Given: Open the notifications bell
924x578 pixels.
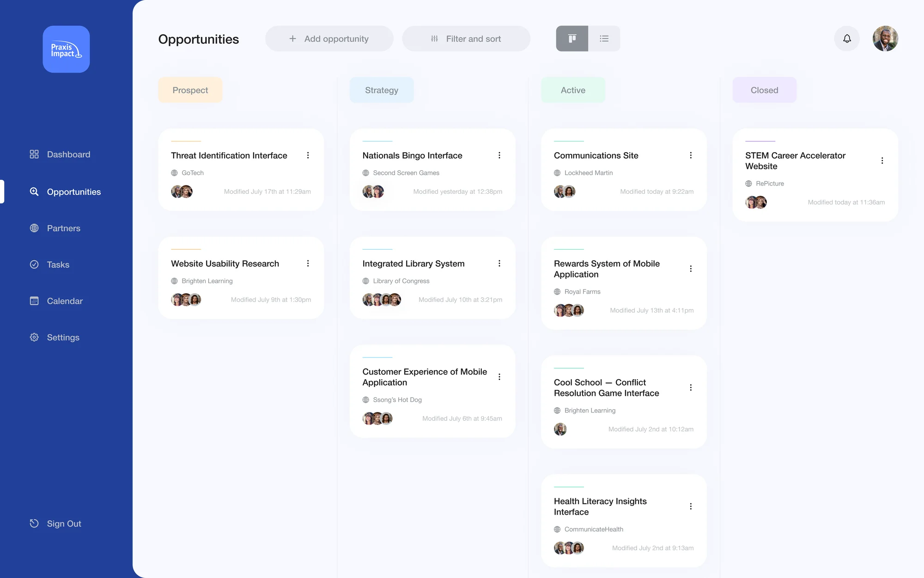Looking at the screenshot, I should 847,38.
